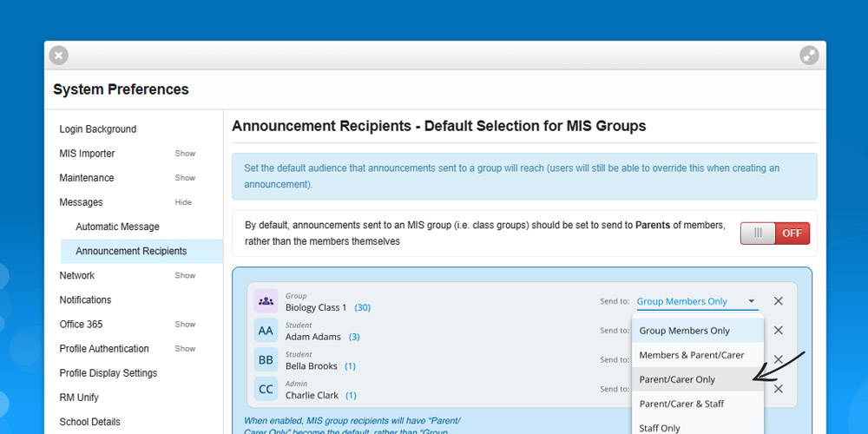Remove the Adam Adams recipient row
This screenshot has width=868, height=434.
pos(779,331)
